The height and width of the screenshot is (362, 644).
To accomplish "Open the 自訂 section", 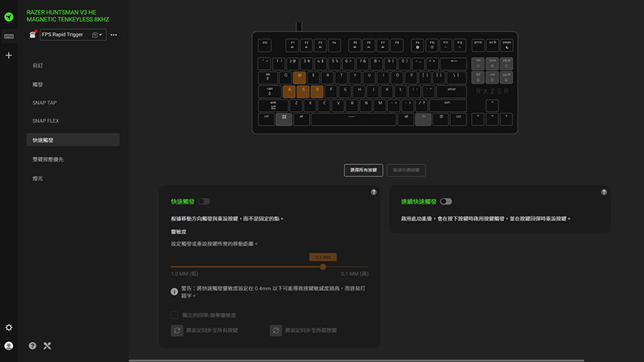I will click(38, 66).
